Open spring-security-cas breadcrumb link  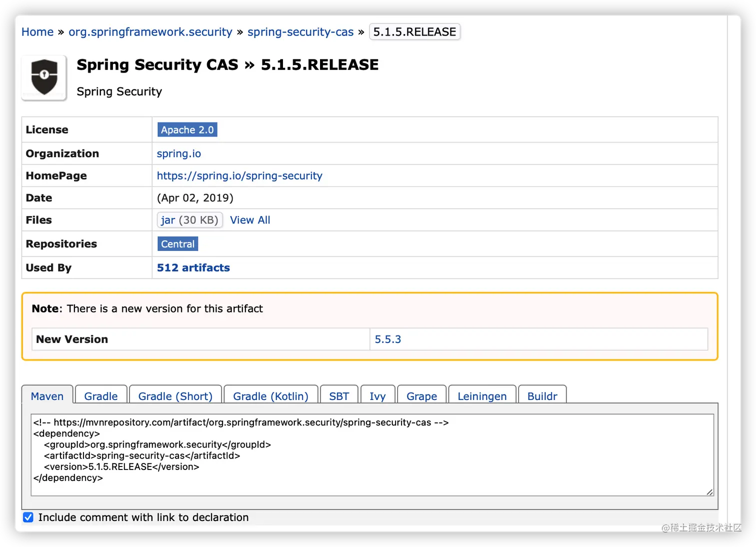point(300,32)
